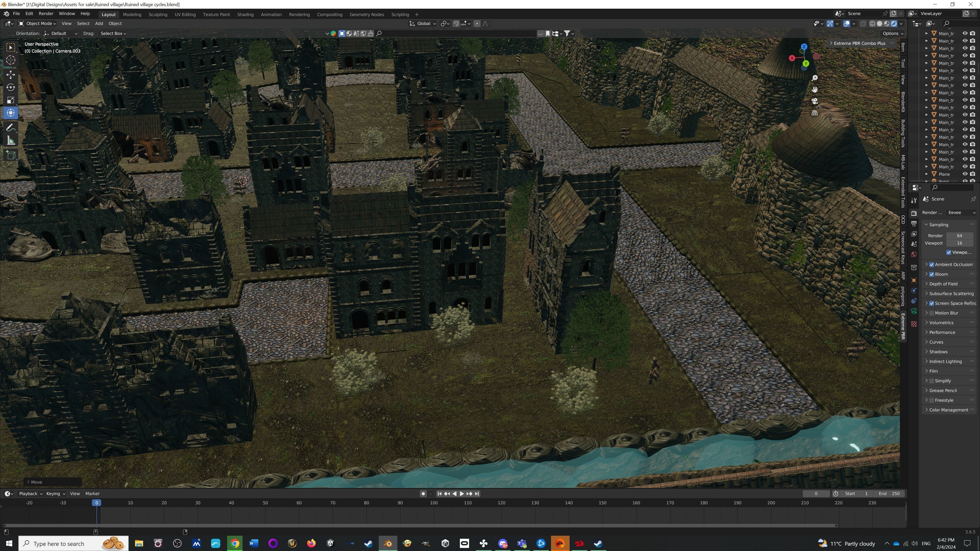This screenshot has height=551, width=980.
Task: Play the animation forward
Action: (x=462, y=494)
